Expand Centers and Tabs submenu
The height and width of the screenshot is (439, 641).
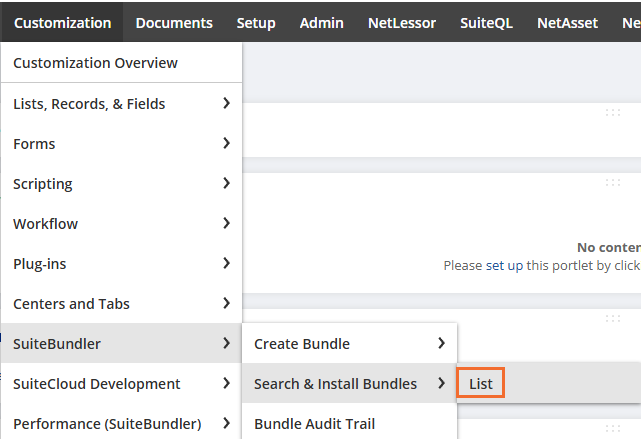pos(120,304)
